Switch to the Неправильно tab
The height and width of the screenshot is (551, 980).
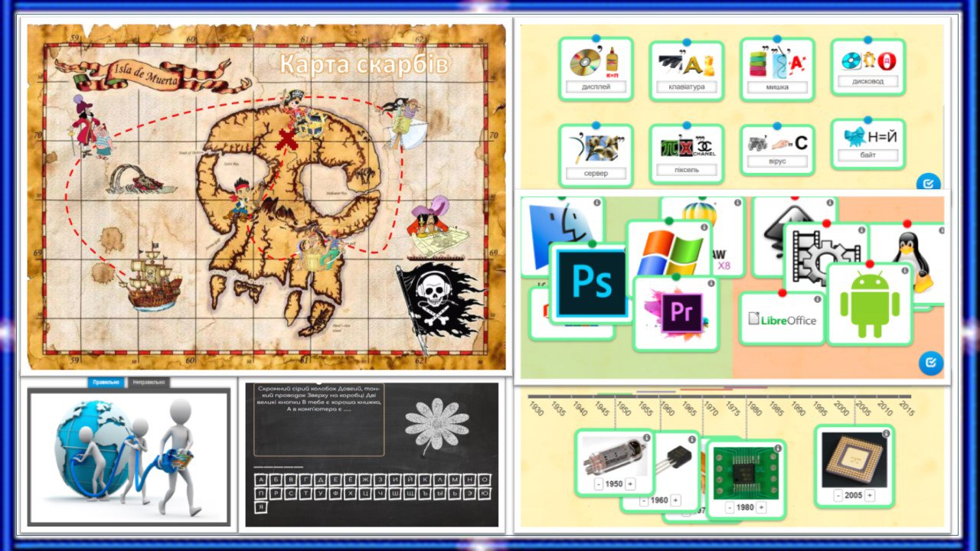(x=149, y=382)
